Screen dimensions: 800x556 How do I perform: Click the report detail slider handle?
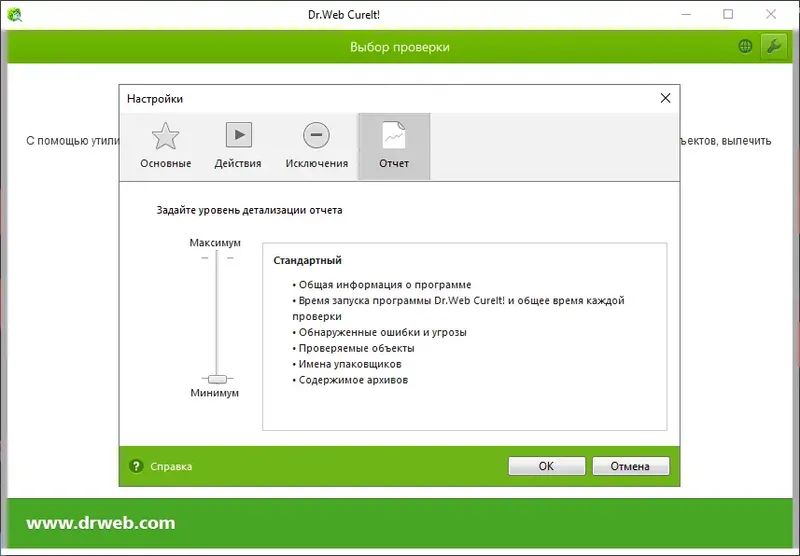point(217,379)
